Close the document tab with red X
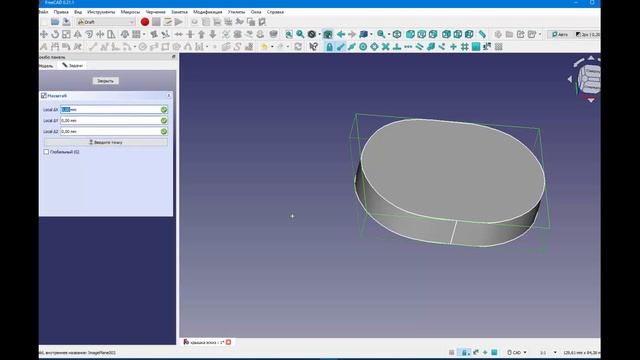The height and width of the screenshot is (360, 640). tap(229, 342)
